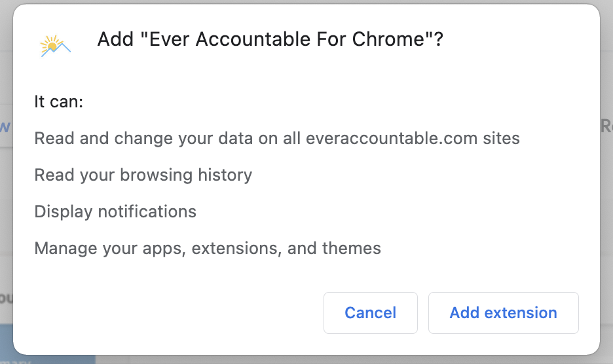
Task: Click the Ever Accountable sun-and-mountain icon
Action: pyautogui.click(x=55, y=46)
